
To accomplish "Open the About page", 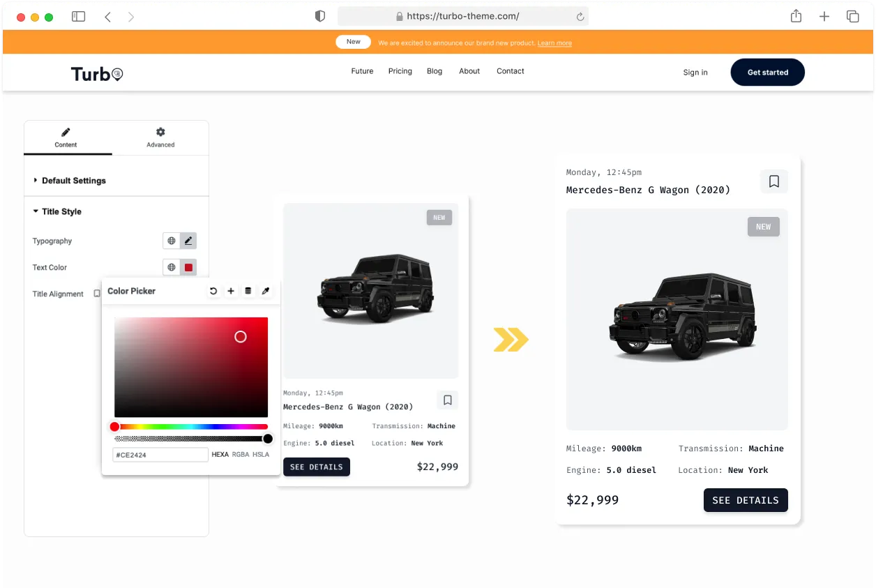I will tap(469, 71).
